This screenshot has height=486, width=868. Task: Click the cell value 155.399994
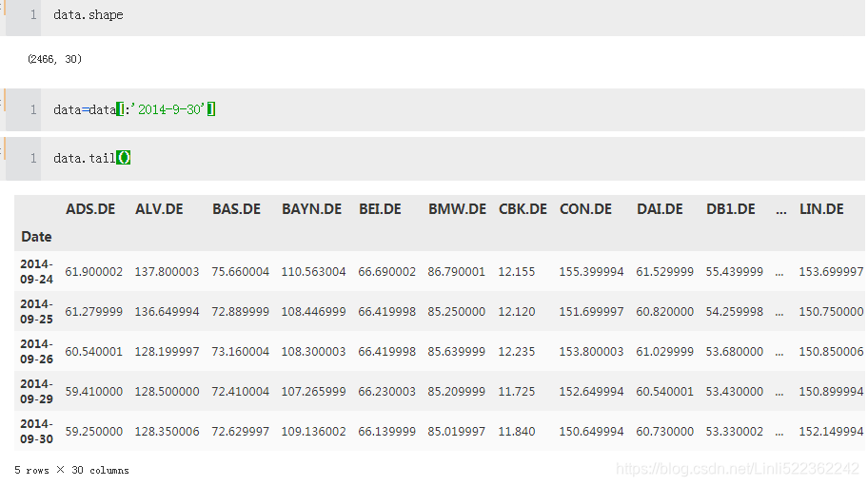[x=591, y=271]
